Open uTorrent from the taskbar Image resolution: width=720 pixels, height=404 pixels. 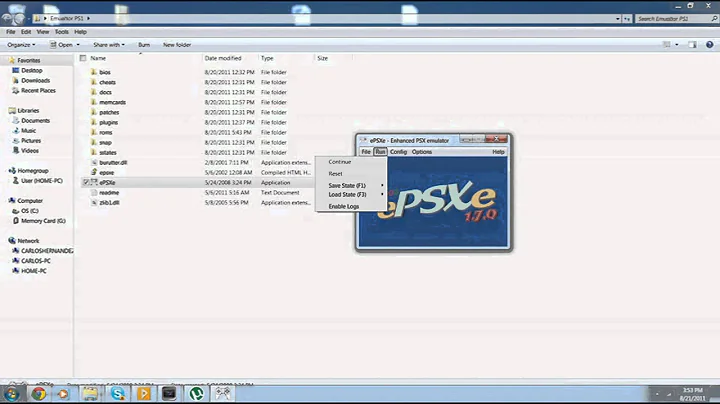click(197, 393)
